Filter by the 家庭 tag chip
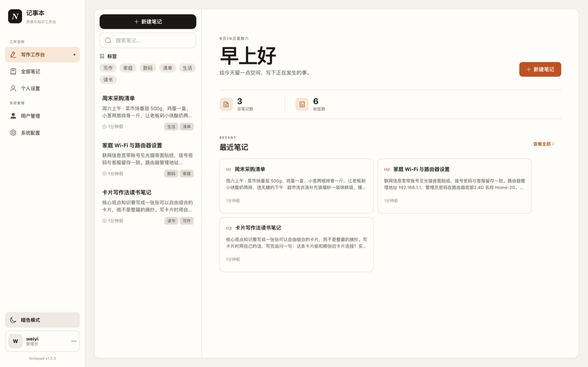 pos(128,68)
